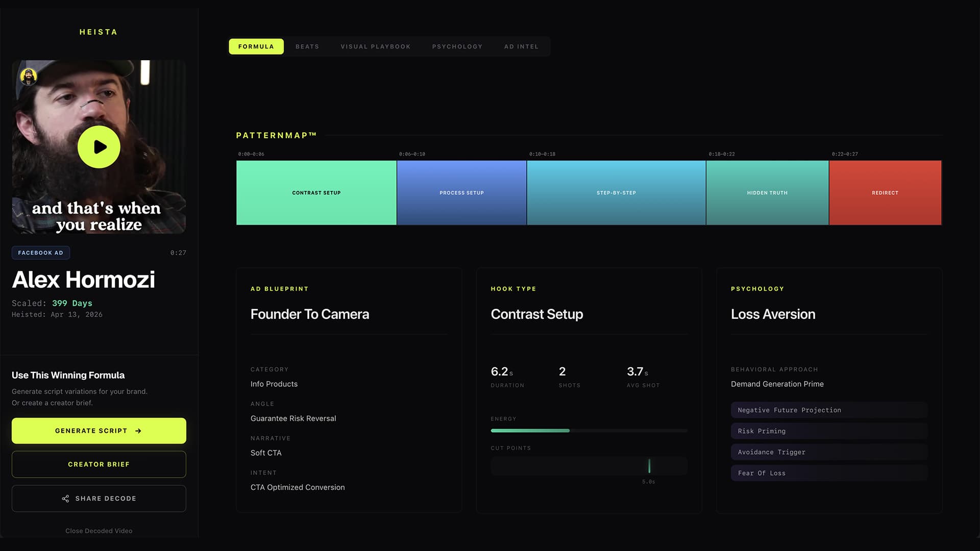This screenshot has height=551, width=980.
Task: Click the cut point marker at 5.0s
Action: coord(649,466)
